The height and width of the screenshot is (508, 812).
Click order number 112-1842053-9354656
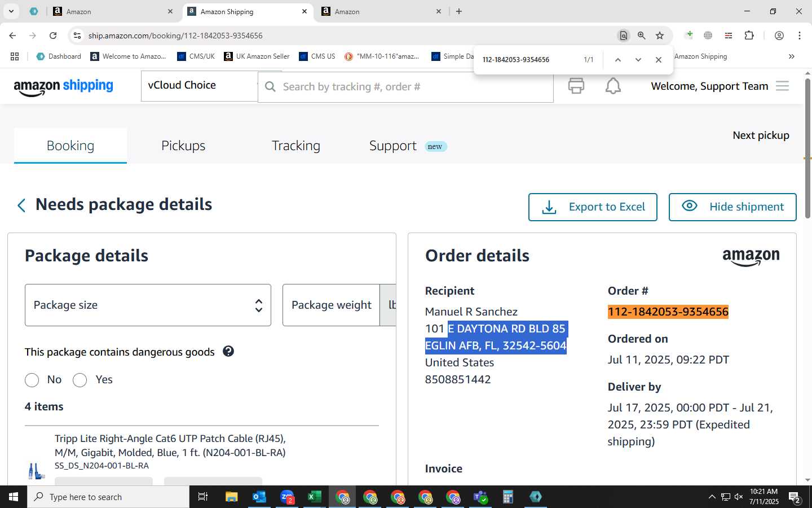pos(668,312)
